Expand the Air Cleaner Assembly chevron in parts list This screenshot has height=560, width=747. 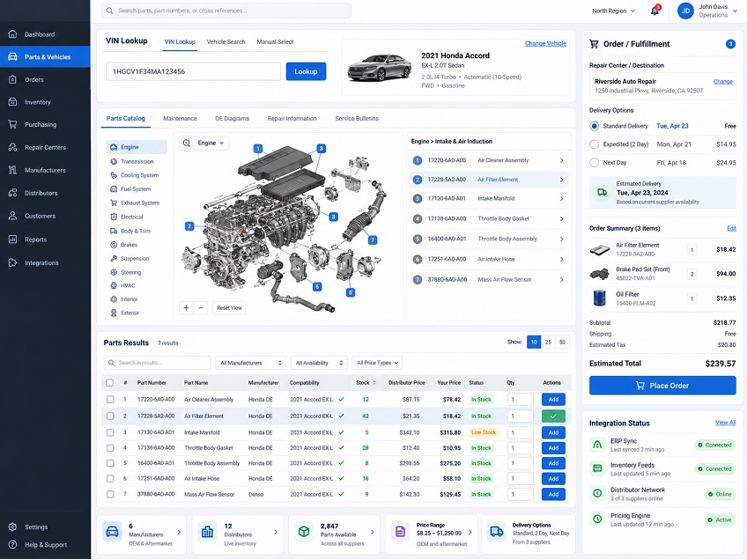(x=562, y=160)
